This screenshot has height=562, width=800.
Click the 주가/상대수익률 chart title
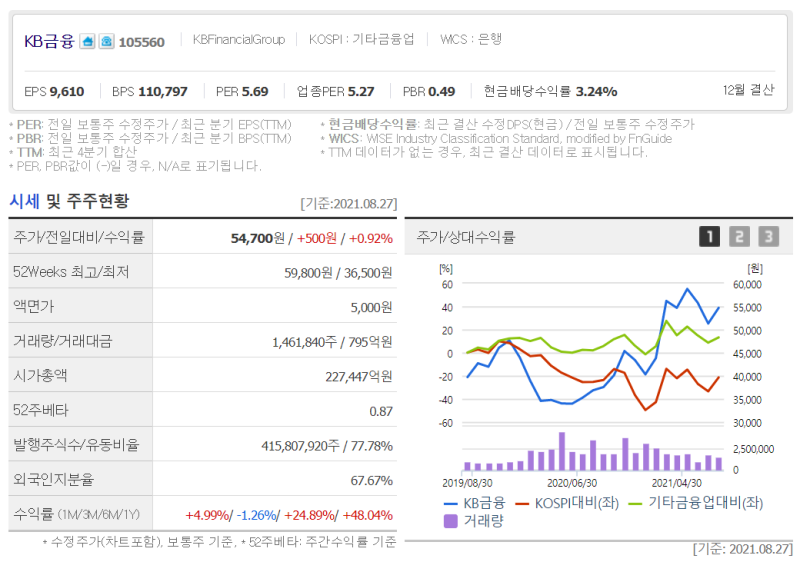465,237
